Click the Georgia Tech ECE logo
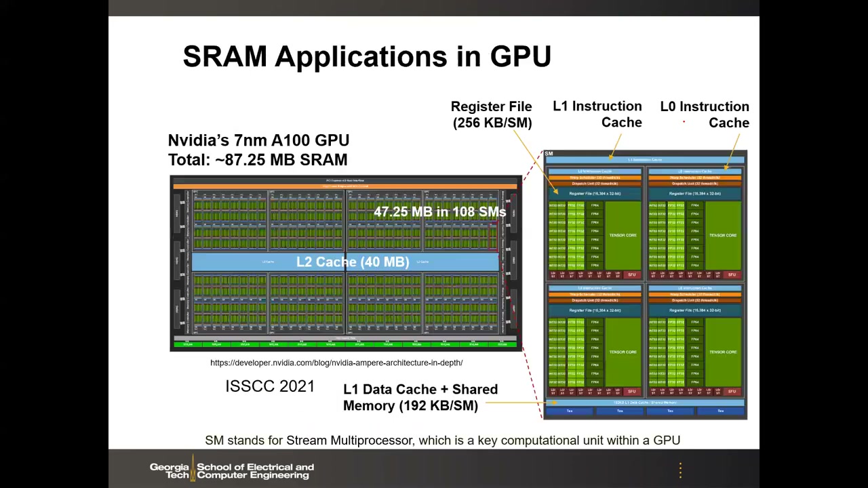868x488 pixels. click(232, 470)
